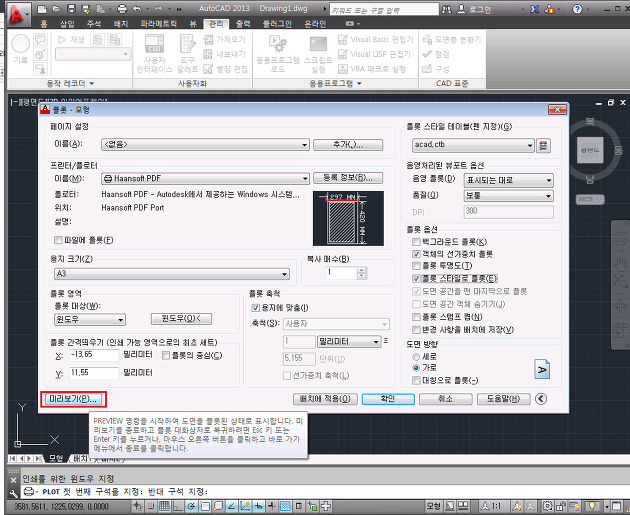
Task: Open plot style table dropdown acad.ctb
Action: pyautogui.click(x=473, y=145)
